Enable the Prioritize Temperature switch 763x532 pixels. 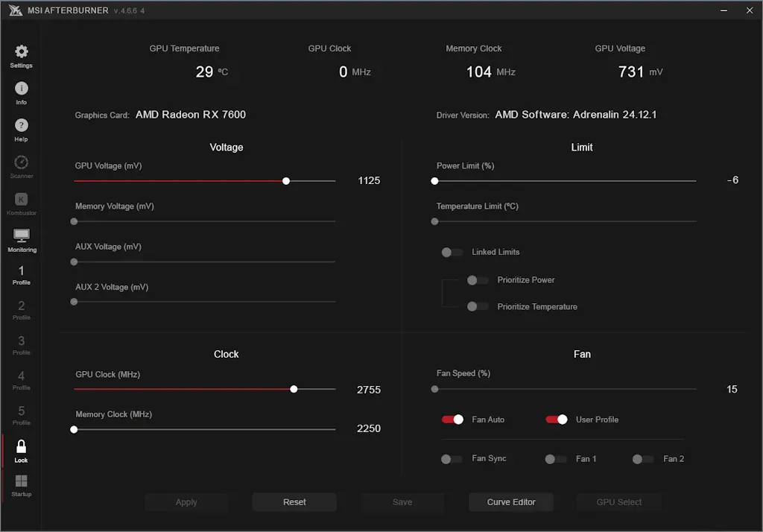(x=478, y=307)
